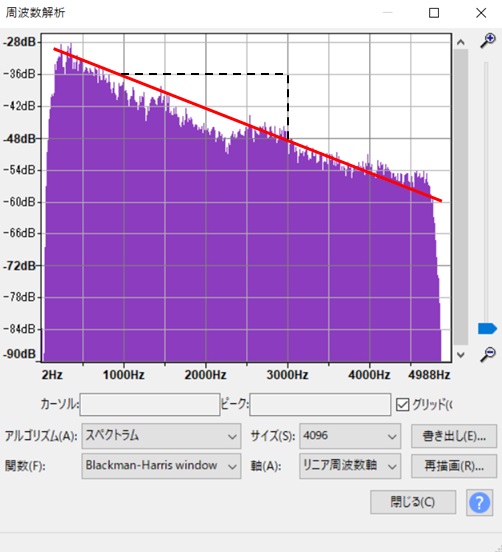Maximize the 周波数解析 window
This screenshot has height=552, width=502.
pos(434,13)
